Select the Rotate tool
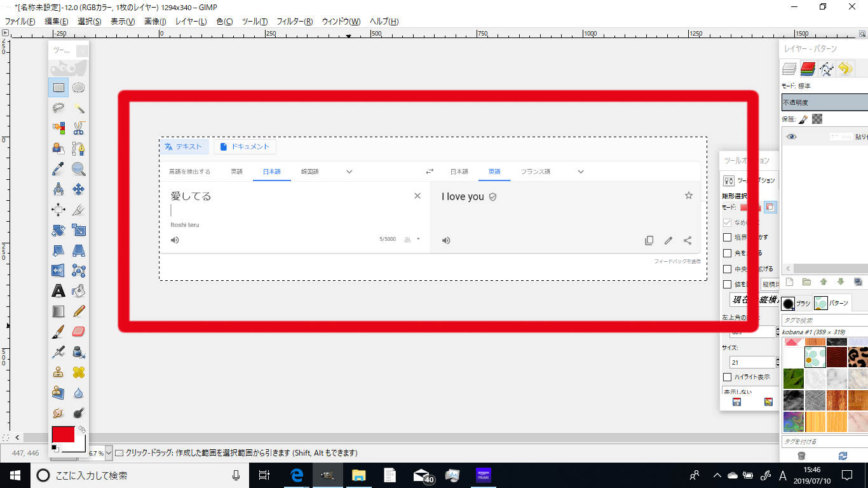 [x=58, y=230]
